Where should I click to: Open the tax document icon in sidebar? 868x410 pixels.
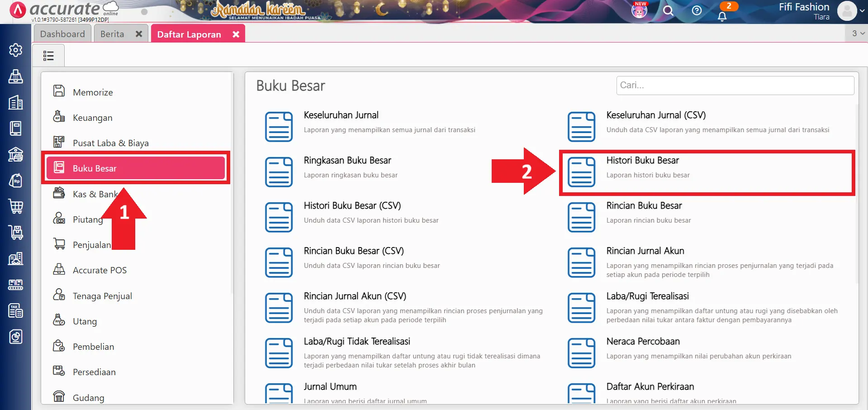[16, 310]
